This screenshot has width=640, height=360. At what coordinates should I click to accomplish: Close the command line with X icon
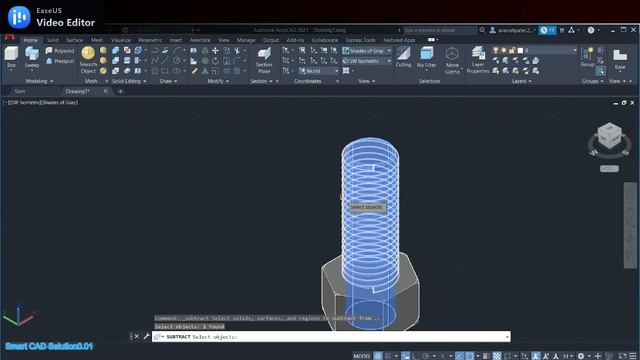pyautogui.click(x=137, y=336)
